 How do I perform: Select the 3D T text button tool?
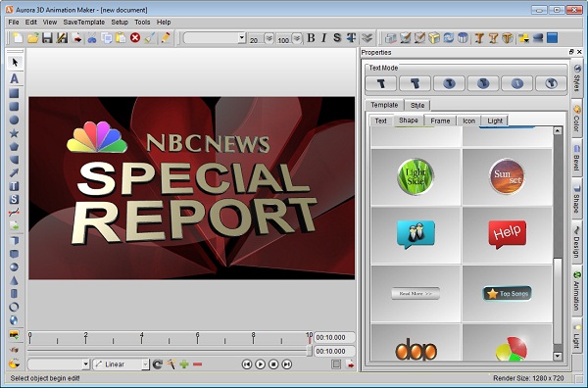14,186
